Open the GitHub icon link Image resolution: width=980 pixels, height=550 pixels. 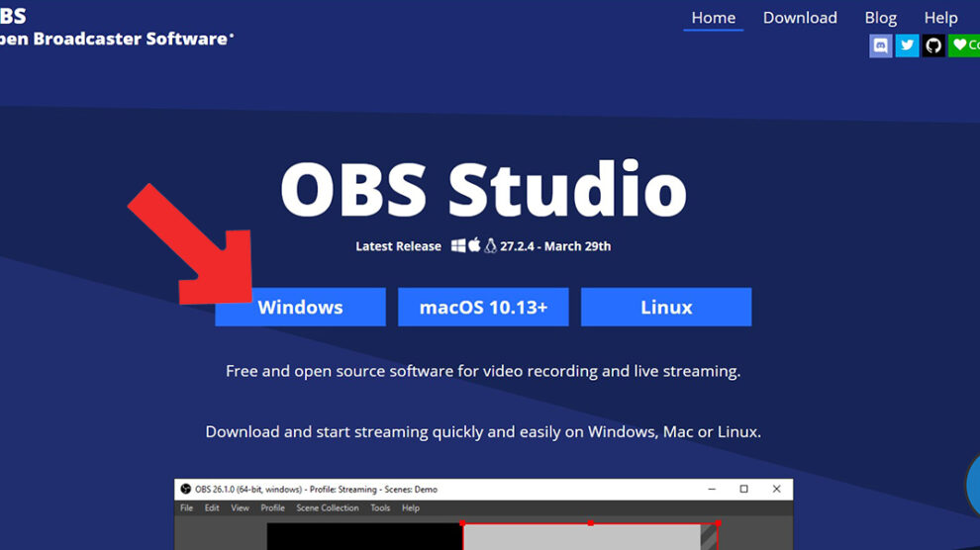pyautogui.click(x=933, y=46)
